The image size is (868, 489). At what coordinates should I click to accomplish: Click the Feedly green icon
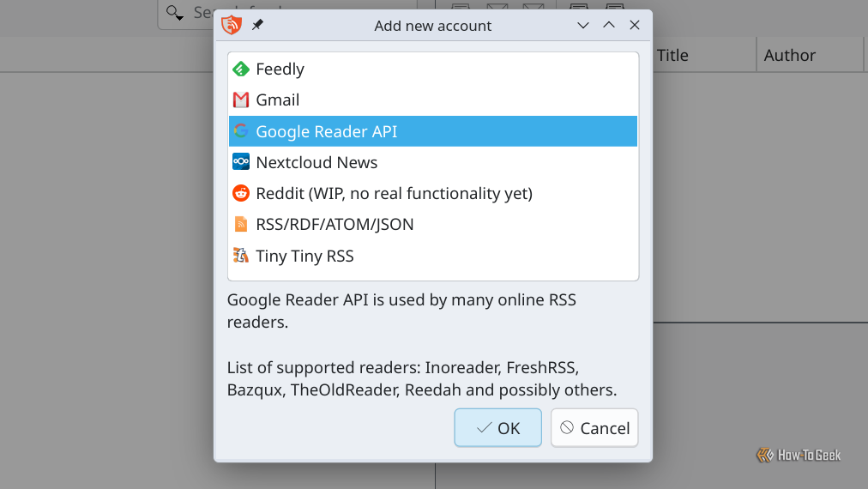[241, 69]
